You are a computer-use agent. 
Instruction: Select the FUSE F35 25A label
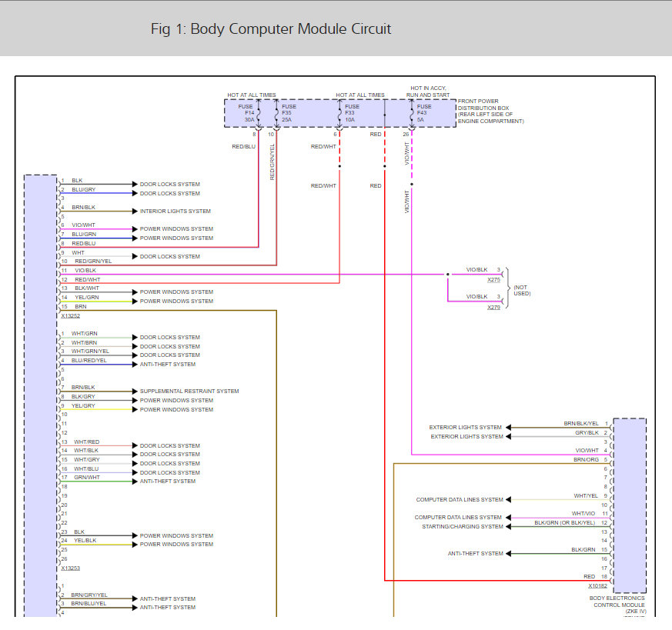click(x=289, y=113)
